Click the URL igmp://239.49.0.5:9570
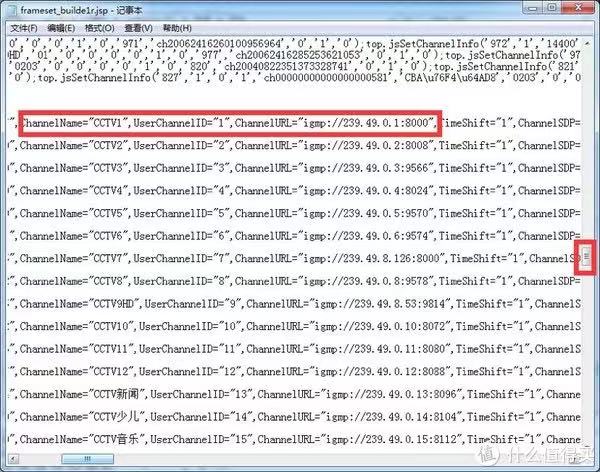The height and width of the screenshot is (472, 600). [365, 213]
